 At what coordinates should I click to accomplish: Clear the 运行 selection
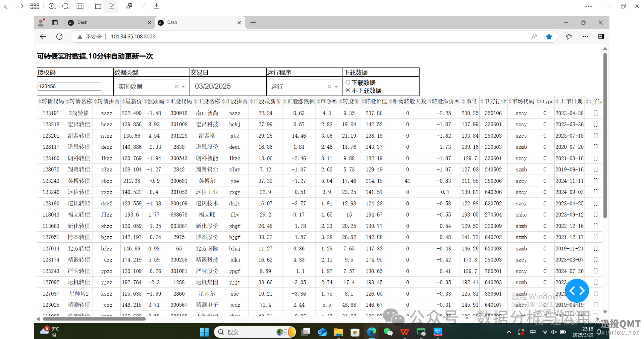pos(329,87)
